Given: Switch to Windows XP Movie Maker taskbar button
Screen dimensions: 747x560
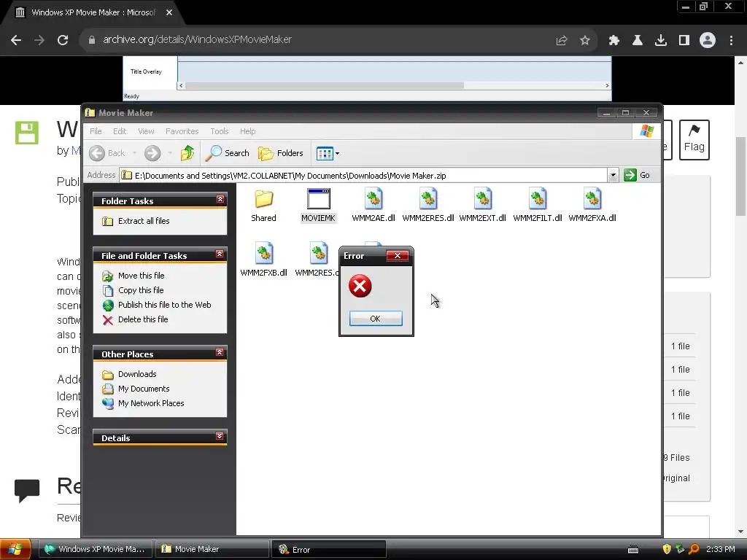Looking at the screenshot, I should (x=96, y=549).
